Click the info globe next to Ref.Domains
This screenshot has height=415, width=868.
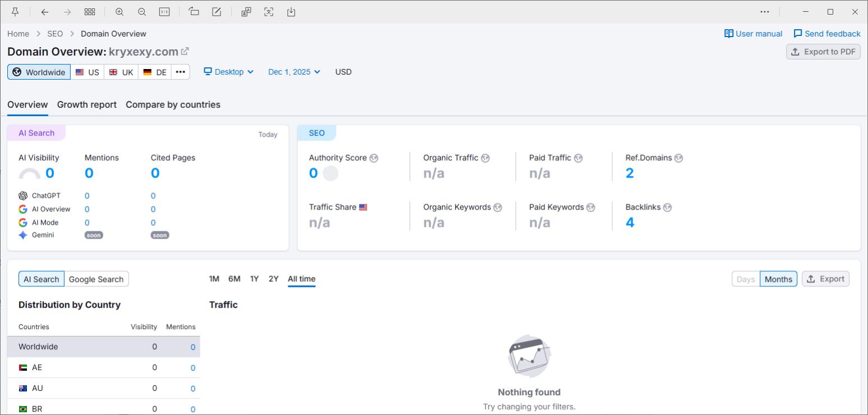[679, 158]
